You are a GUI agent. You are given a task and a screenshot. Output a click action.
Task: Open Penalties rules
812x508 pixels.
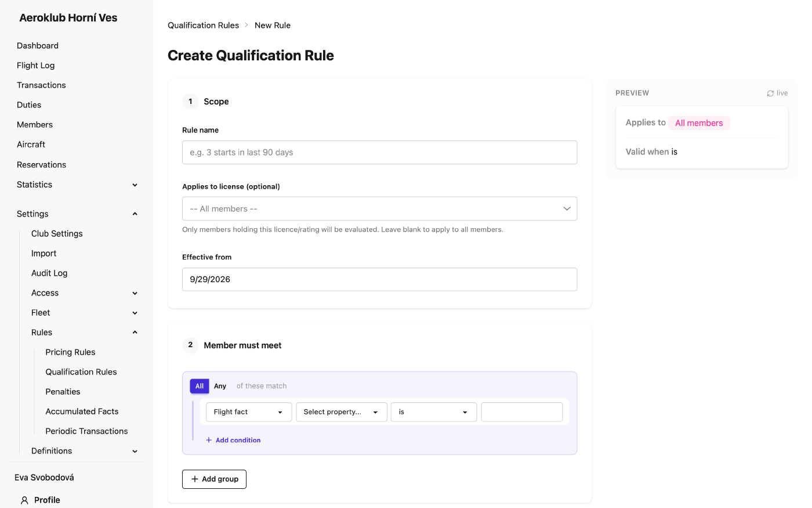coord(63,392)
